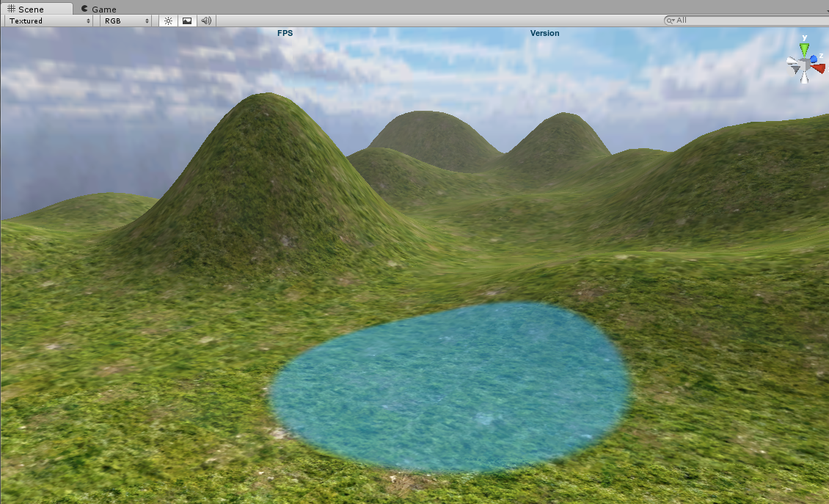Click the green Y-axis cone on the gizmo

pyautogui.click(x=805, y=49)
